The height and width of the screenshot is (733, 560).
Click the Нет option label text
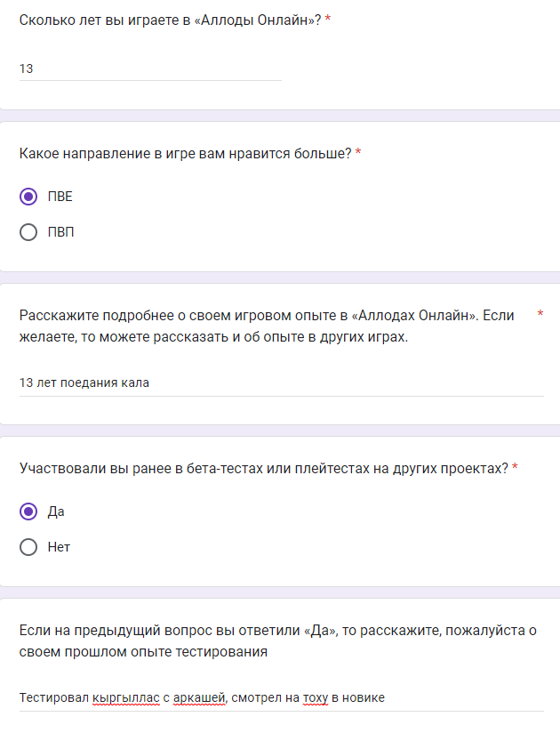click(59, 547)
